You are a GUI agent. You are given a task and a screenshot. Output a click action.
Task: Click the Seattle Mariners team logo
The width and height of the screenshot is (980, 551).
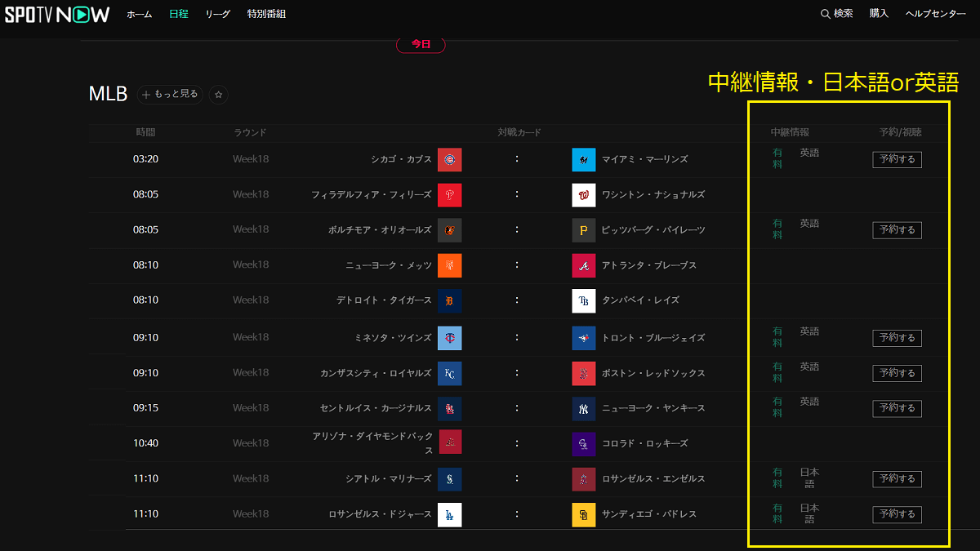449,479
